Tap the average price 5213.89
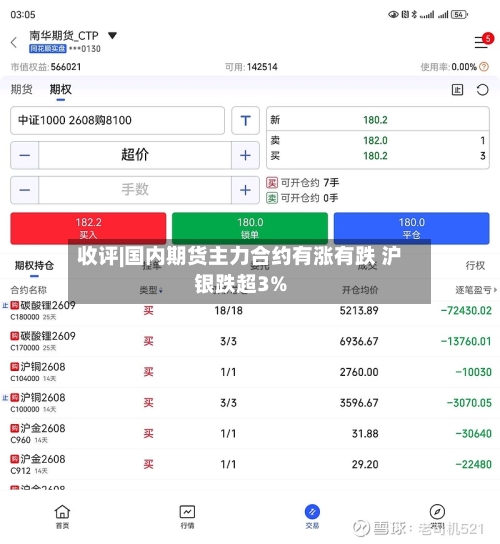Viewport: 500px width, 544px height. coord(359,311)
